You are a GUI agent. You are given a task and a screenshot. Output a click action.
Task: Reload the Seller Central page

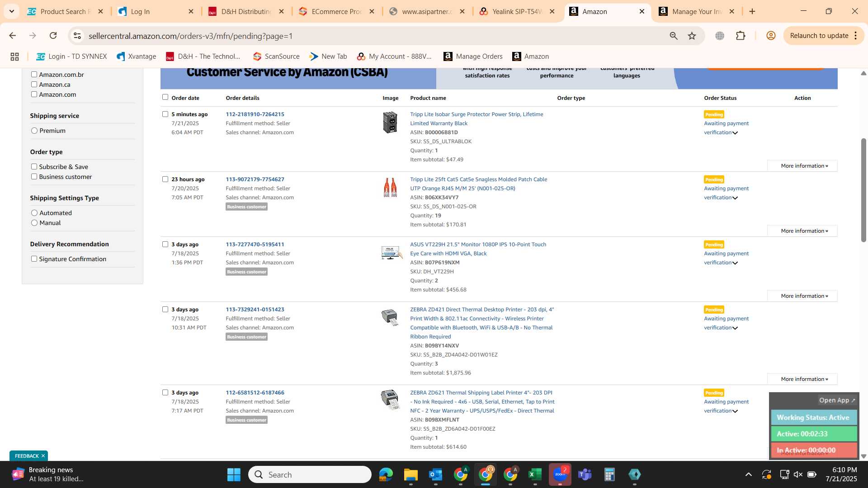coord(53,36)
